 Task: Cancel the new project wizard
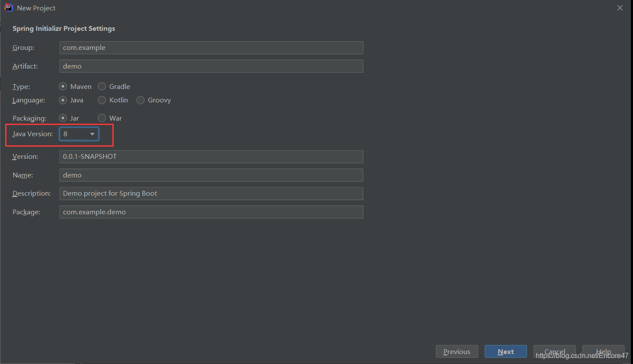[x=554, y=351]
